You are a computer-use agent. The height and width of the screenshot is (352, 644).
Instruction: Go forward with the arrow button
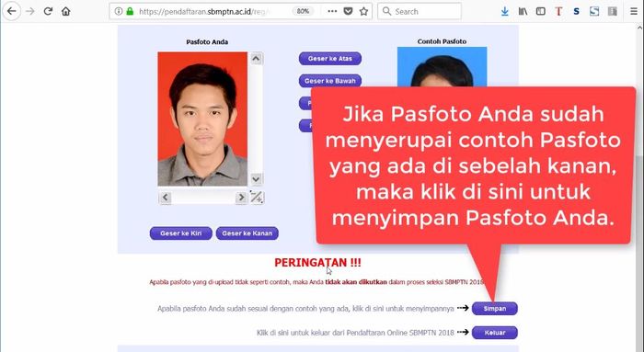(x=30, y=11)
